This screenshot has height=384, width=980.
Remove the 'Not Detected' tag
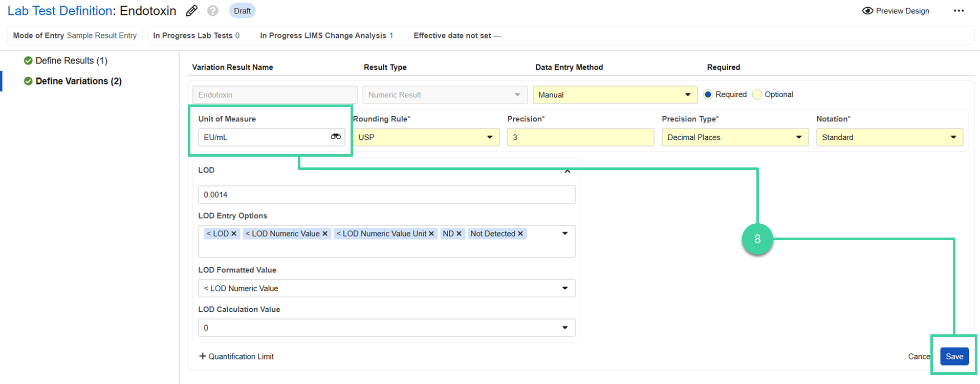520,233
